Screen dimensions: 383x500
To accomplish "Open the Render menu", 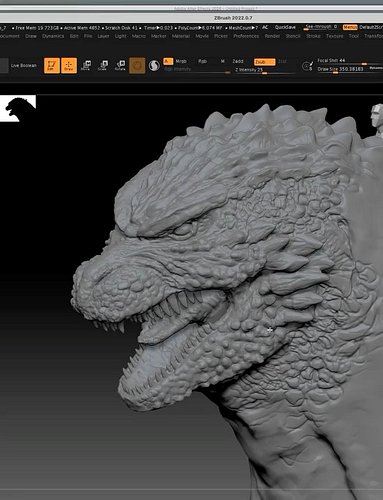I will coord(272,36).
